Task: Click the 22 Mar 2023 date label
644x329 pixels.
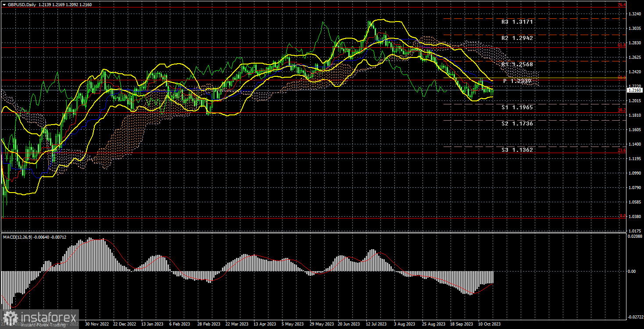Action: pyautogui.click(x=237, y=324)
